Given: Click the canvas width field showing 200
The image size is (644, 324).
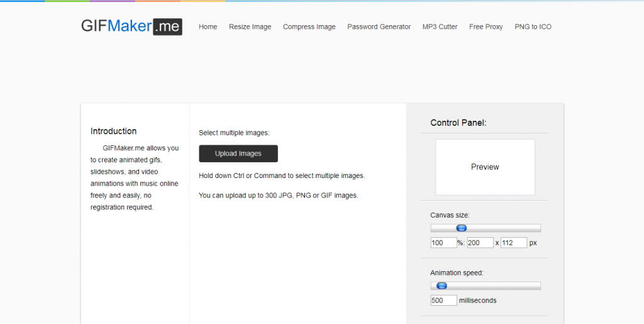Looking at the screenshot, I should (x=480, y=243).
